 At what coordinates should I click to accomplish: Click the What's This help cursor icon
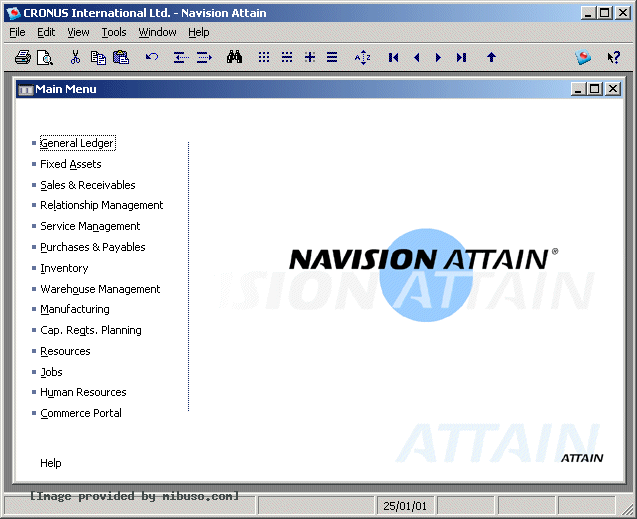pos(613,57)
